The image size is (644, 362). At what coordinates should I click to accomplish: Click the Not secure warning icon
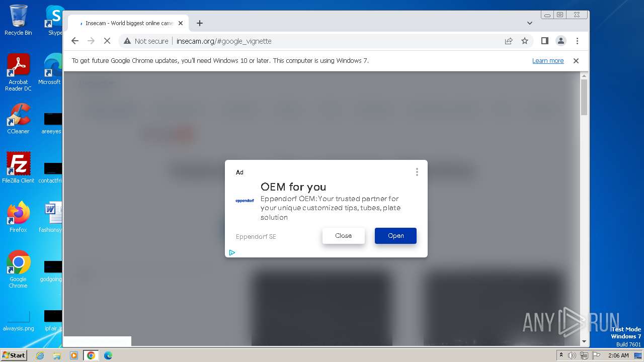(x=127, y=41)
